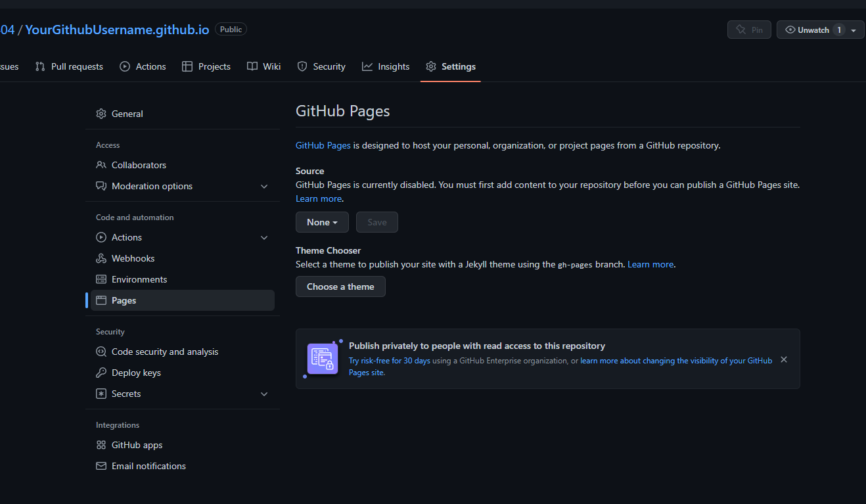The width and height of the screenshot is (866, 504).
Task: Open the Actions repository tab
Action: coord(143,66)
